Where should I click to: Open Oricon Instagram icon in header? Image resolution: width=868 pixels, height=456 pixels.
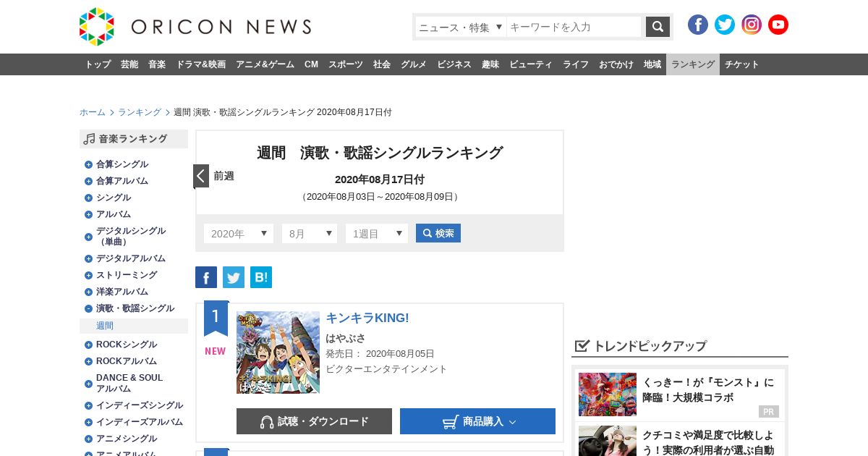752,25
